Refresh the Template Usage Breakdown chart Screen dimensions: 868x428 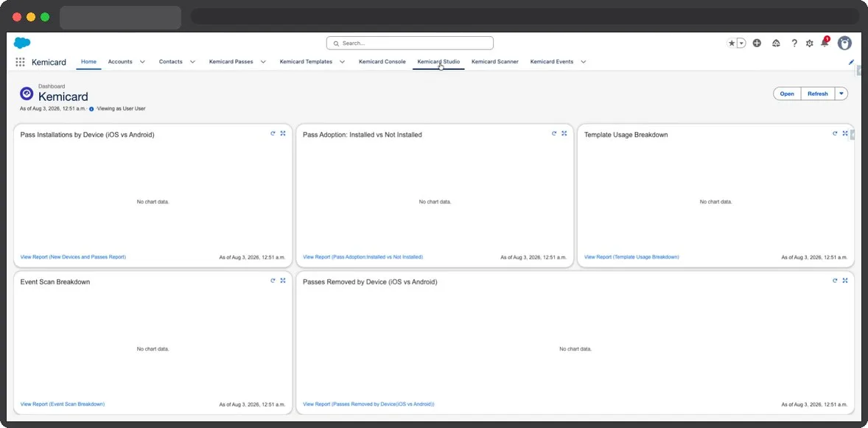click(x=835, y=133)
